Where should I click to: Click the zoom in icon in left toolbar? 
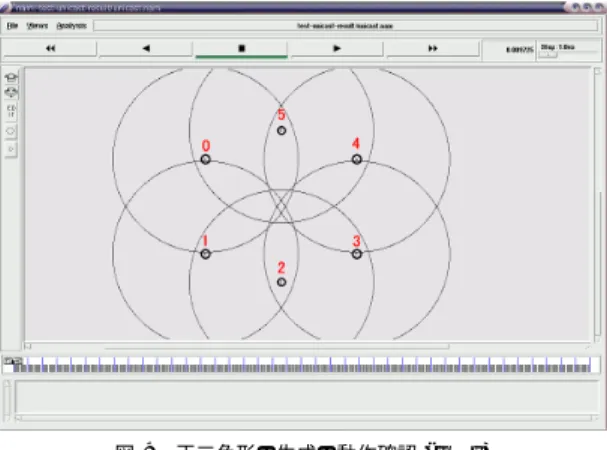tap(11, 77)
